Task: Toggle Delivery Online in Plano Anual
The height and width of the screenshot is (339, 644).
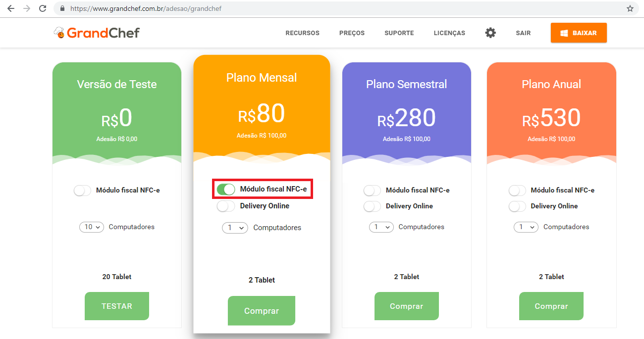Action: coord(517,206)
